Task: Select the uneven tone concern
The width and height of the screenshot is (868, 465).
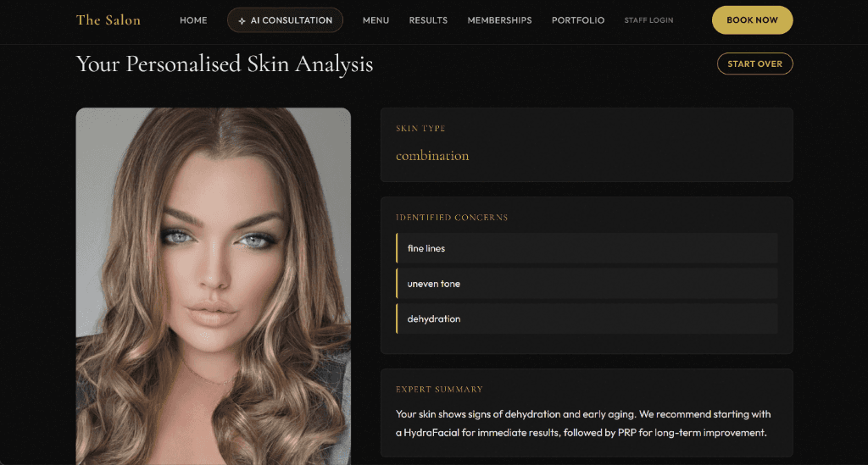Action: coord(587,284)
